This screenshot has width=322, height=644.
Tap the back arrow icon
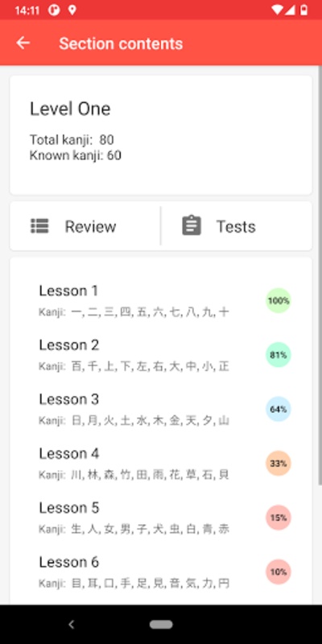coord(23,43)
